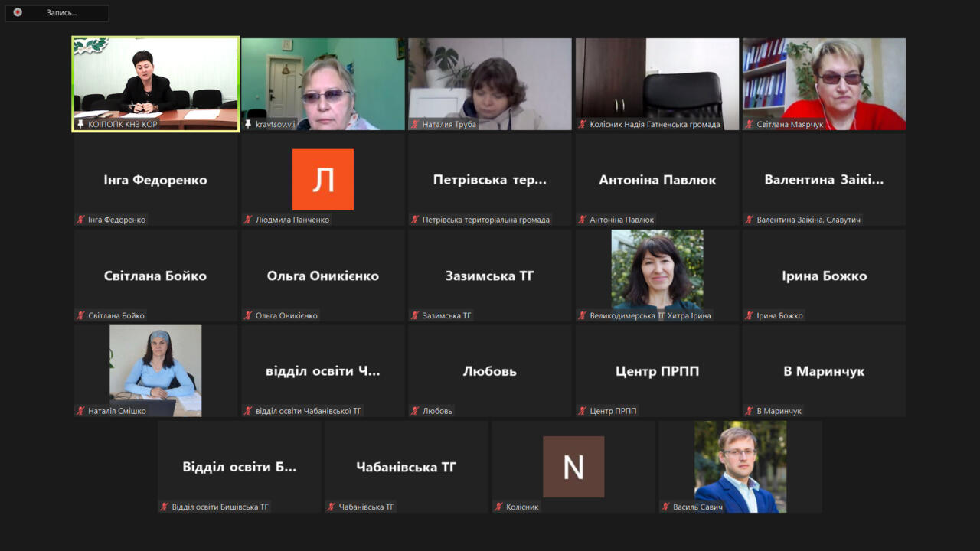Click the large 'Валентина Заікі...' tile name
Viewport: 980px width, 551px height.
point(825,181)
